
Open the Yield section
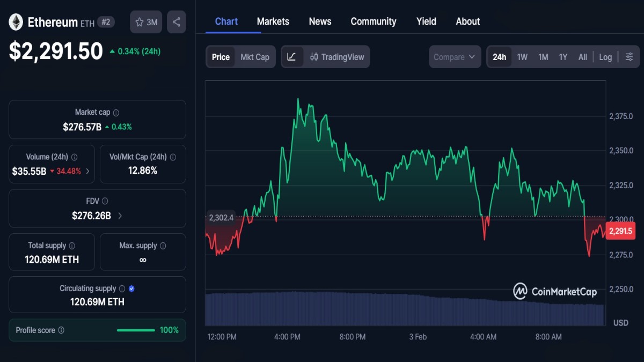pyautogui.click(x=426, y=21)
